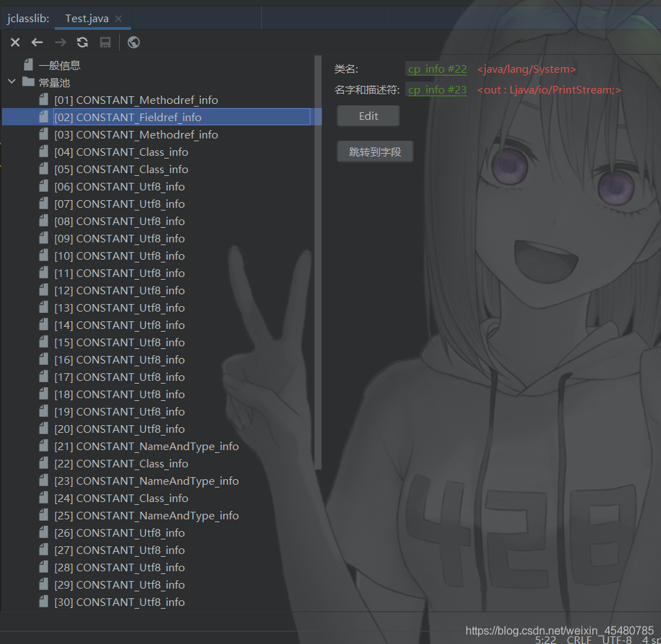This screenshot has width=661, height=644.
Task: Click the <out : Ljava/io/PrintStream;> descriptor text
Action: click(549, 90)
